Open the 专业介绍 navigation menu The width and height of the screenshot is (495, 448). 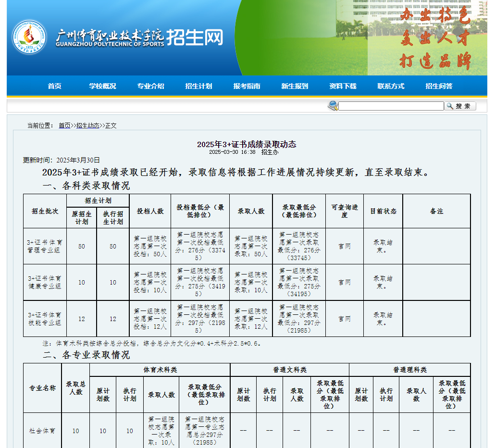point(150,86)
